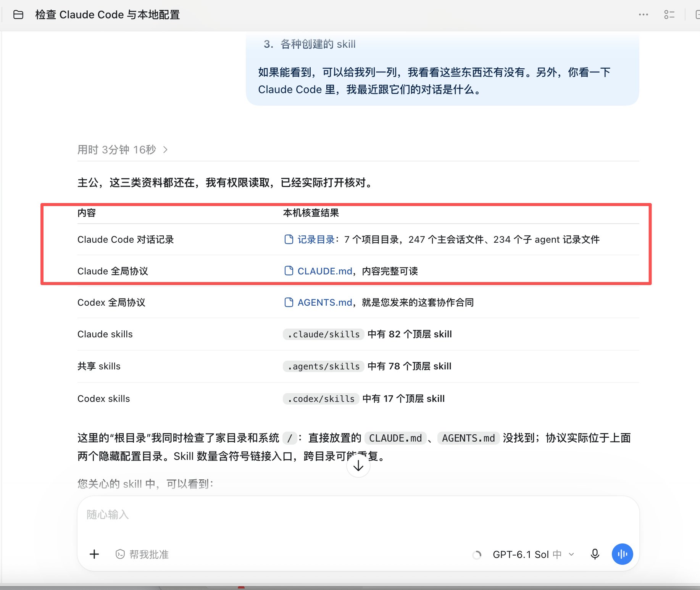Click the file icon before CLAUDE.md

(289, 271)
